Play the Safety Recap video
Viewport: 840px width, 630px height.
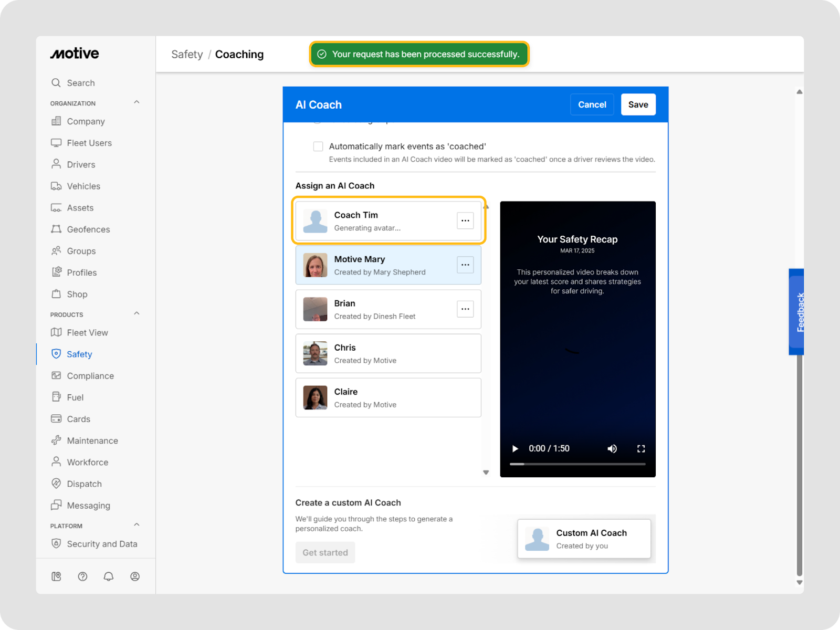coord(515,449)
